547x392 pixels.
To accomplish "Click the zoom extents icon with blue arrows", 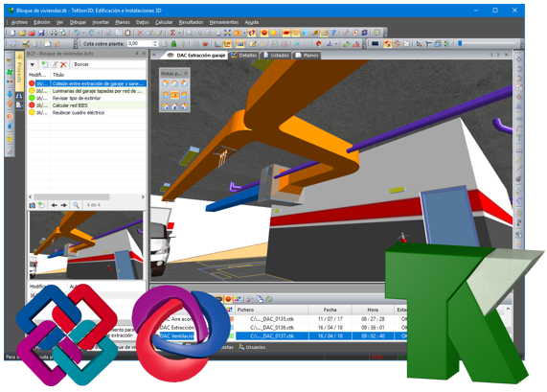I will (227, 33).
